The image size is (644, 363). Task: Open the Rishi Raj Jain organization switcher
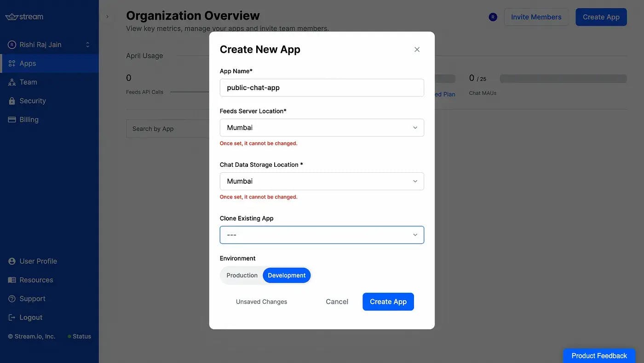[x=49, y=45]
